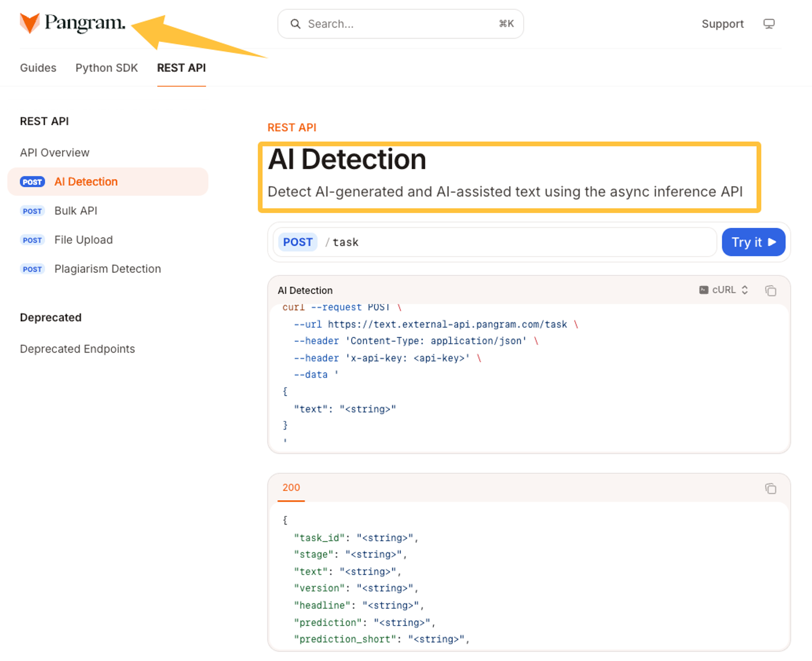Click the play arrow in Try it
812x661 pixels.
(772, 242)
